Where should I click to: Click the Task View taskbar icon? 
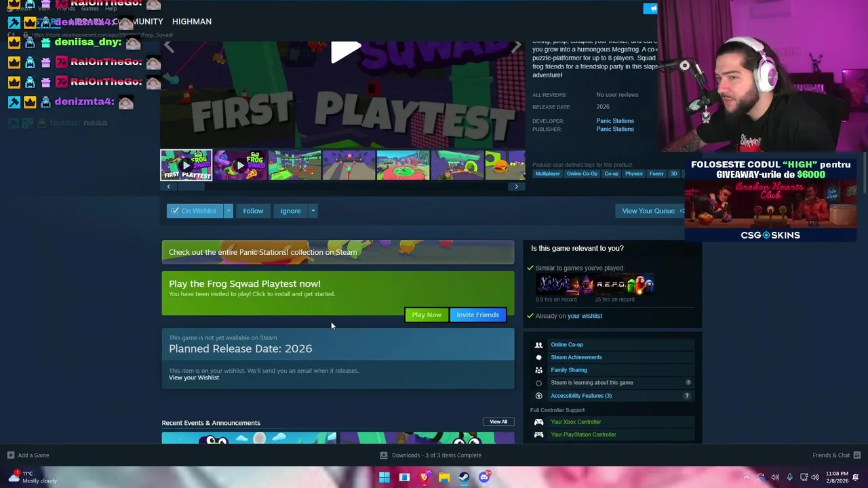coord(404,477)
